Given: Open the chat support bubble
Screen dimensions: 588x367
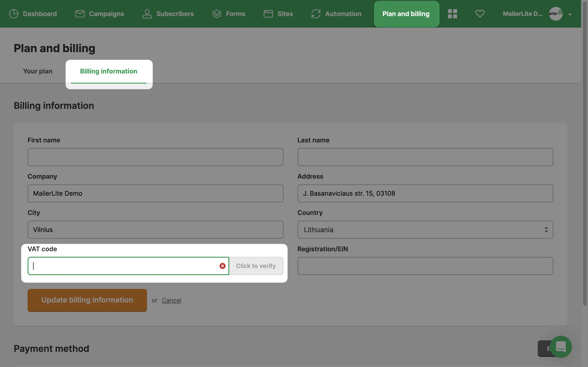Looking at the screenshot, I should click(x=560, y=346).
